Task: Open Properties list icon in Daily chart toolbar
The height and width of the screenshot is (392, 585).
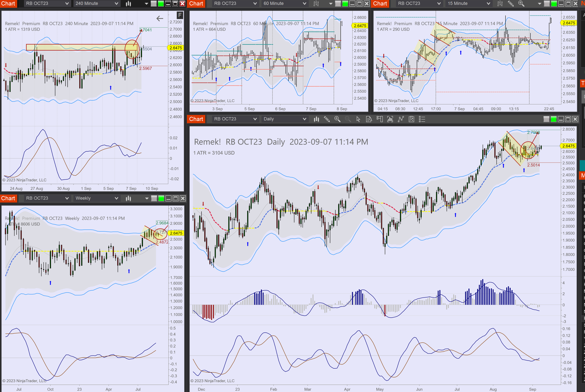Action: (422, 119)
